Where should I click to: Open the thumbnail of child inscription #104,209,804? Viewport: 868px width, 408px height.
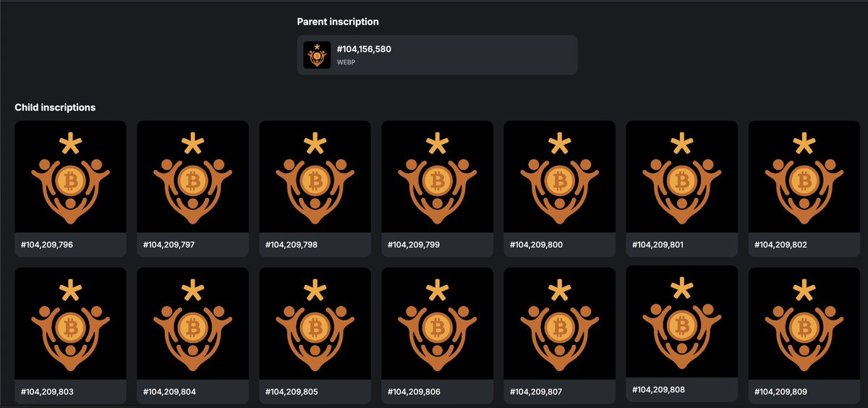click(x=192, y=323)
